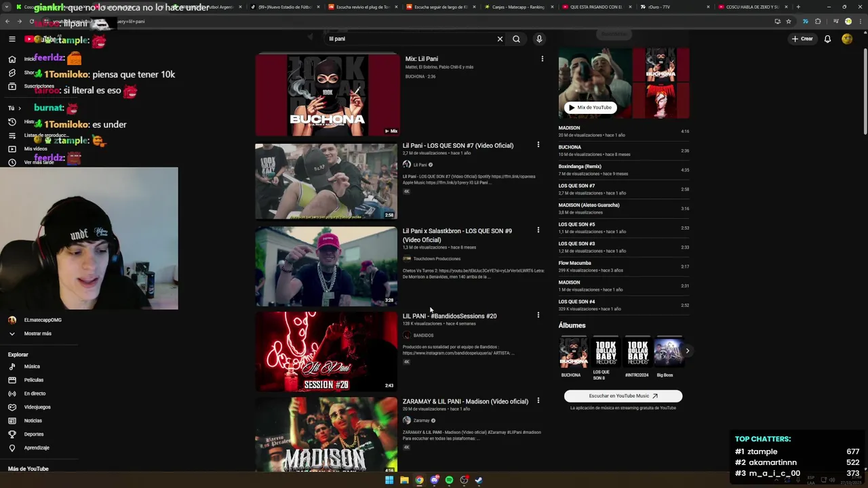The width and height of the screenshot is (868, 488).
Task: Click Escuchar en YouTube Music button
Action: pyautogui.click(x=623, y=396)
